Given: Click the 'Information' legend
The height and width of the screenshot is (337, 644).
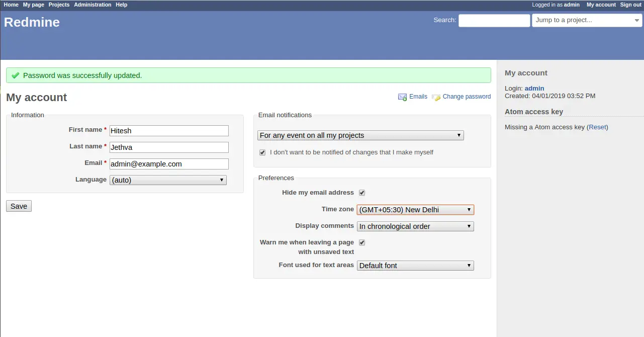Looking at the screenshot, I should click(x=28, y=115).
